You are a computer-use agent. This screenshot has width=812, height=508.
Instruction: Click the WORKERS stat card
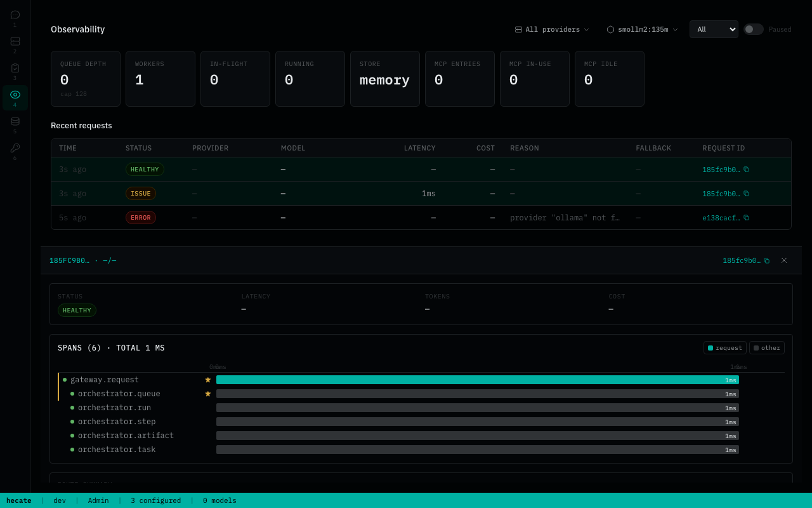160,79
